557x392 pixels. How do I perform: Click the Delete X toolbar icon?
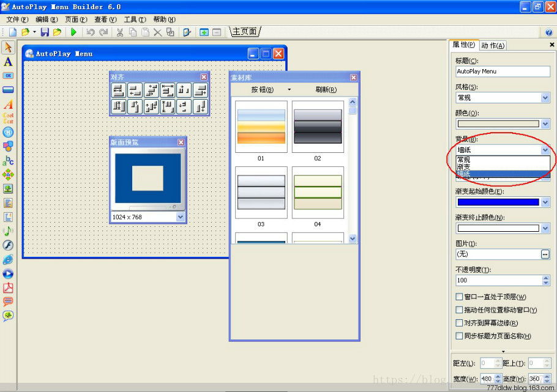[x=158, y=32]
